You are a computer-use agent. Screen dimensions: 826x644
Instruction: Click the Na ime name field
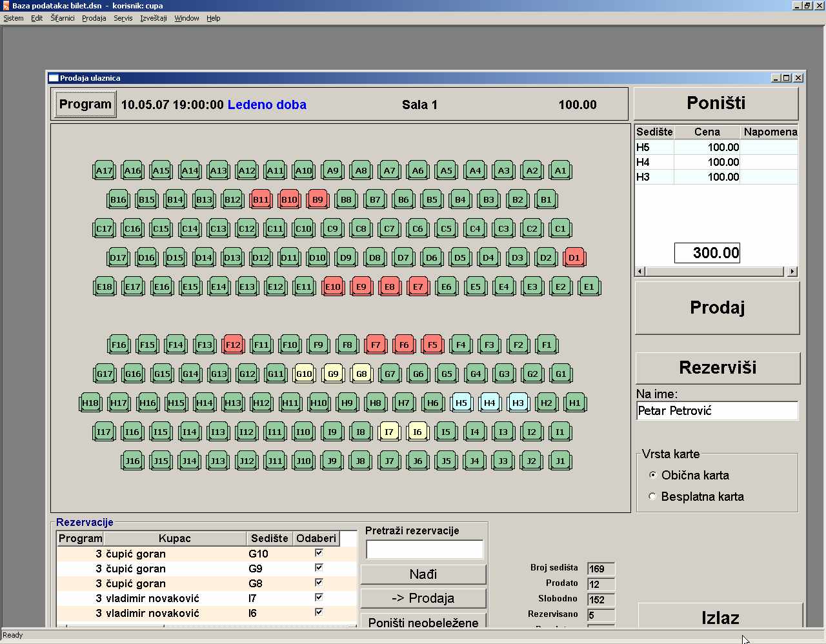(x=717, y=411)
